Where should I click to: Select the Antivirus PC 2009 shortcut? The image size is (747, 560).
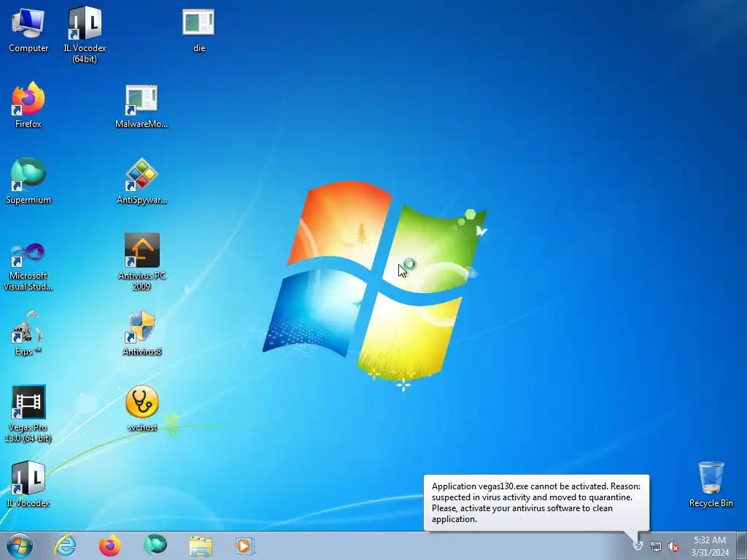click(142, 262)
